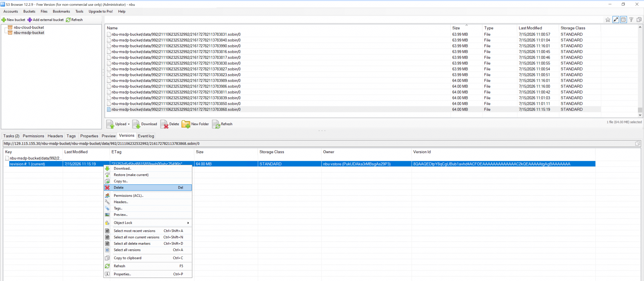Sort file list by Type column

[x=499, y=28]
